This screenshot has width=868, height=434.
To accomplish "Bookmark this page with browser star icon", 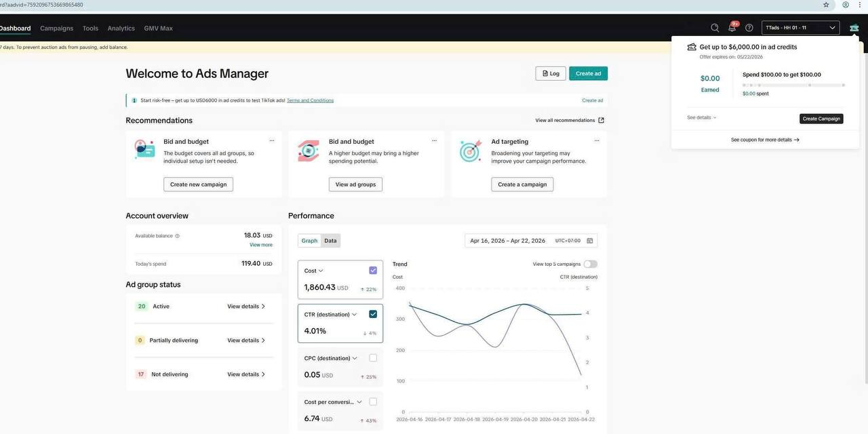I will click(x=826, y=5).
